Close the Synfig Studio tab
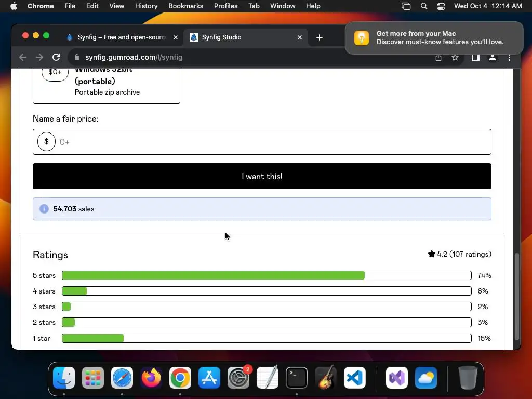 tap(300, 37)
